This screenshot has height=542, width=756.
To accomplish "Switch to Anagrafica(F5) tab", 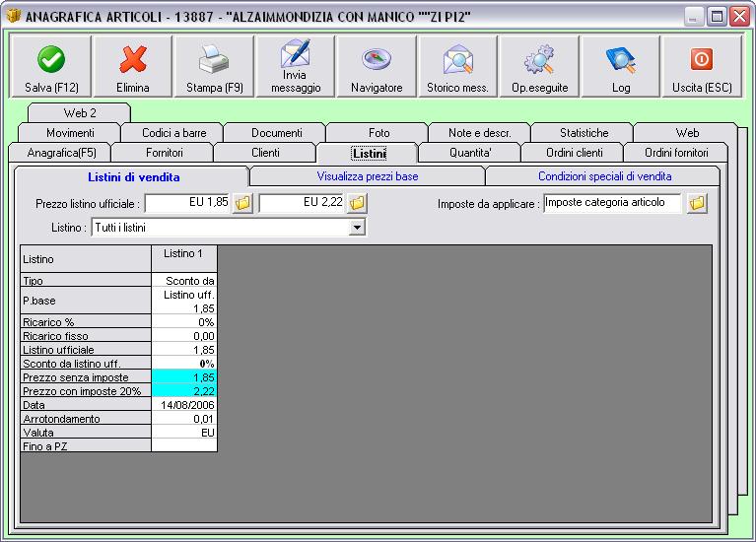I will (61, 153).
